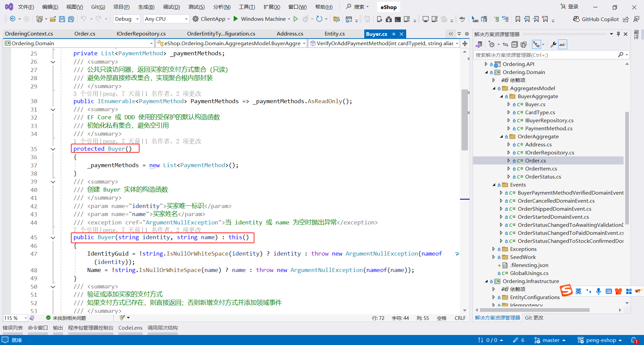Click the Solution Explorer horizontal scrollbar
The height and width of the screenshot is (345, 644).
pos(535,310)
